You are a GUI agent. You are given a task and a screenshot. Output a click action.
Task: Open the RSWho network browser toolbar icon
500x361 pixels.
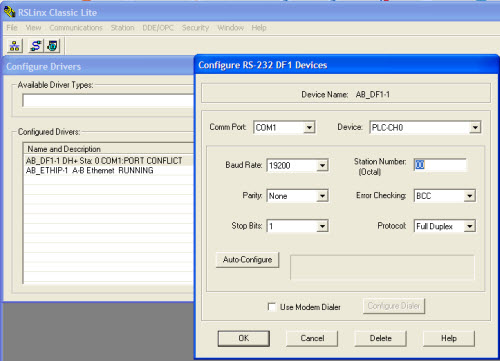coord(15,46)
